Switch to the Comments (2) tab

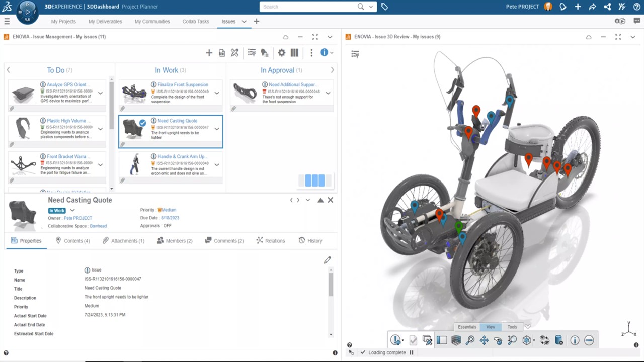click(x=224, y=241)
